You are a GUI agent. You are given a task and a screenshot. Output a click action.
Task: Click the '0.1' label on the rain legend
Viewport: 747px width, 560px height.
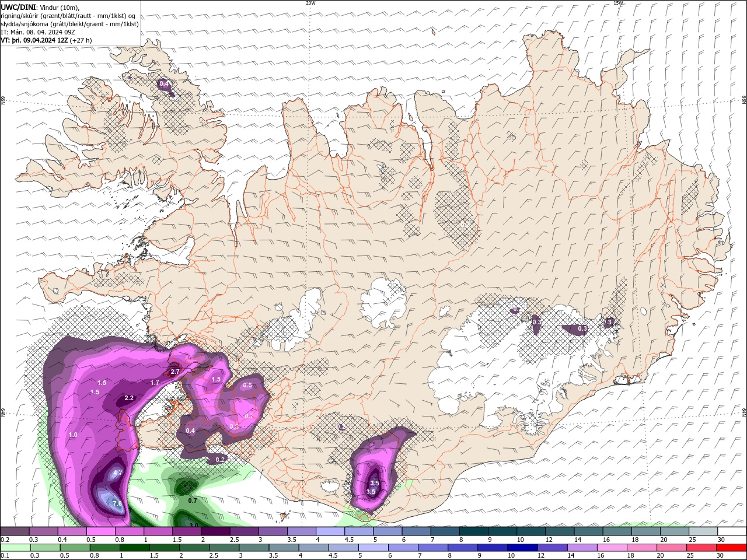[5, 556]
